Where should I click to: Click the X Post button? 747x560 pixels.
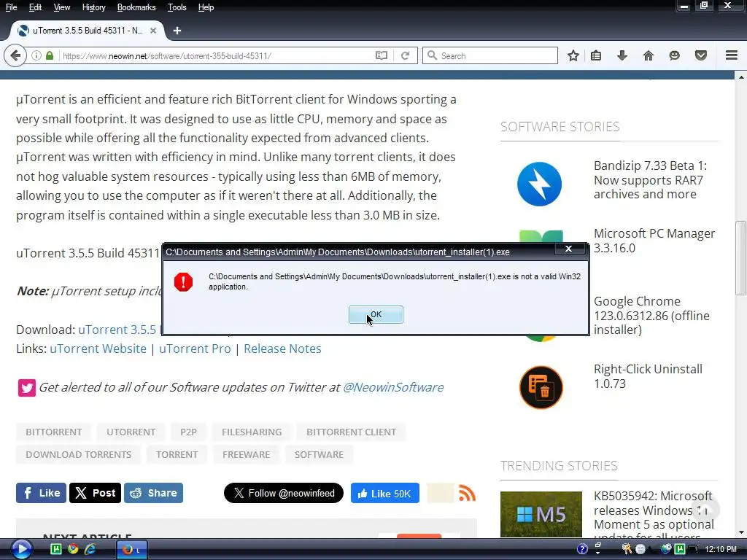click(96, 493)
